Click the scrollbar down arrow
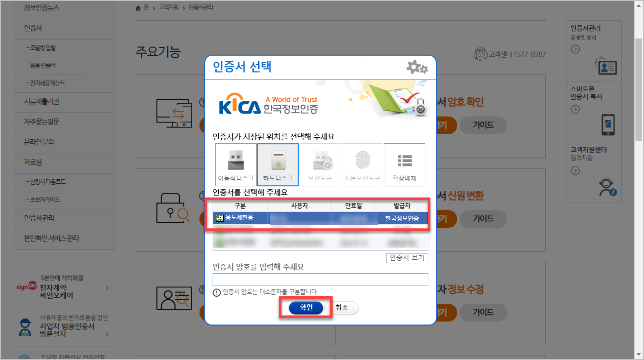 639,356
